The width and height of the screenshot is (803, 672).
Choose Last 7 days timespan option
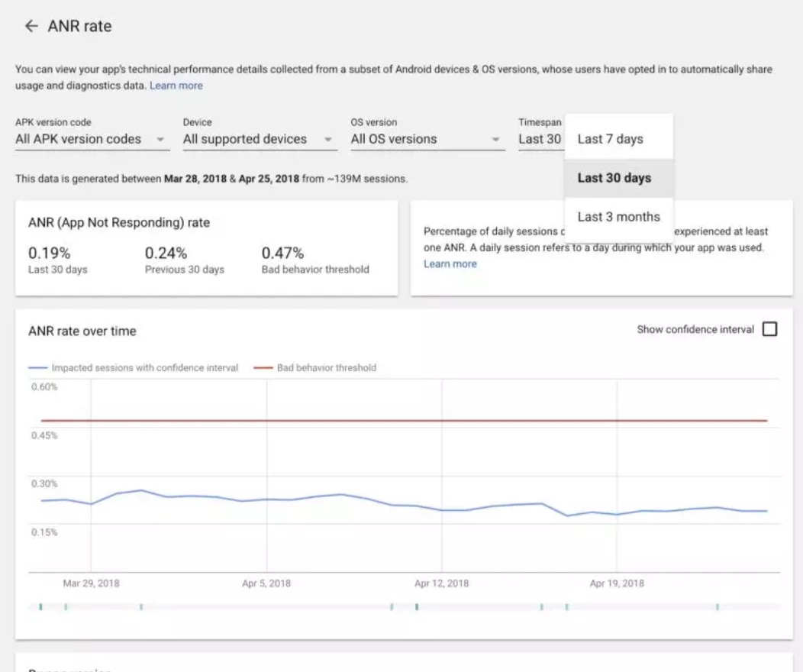click(618, 139)
